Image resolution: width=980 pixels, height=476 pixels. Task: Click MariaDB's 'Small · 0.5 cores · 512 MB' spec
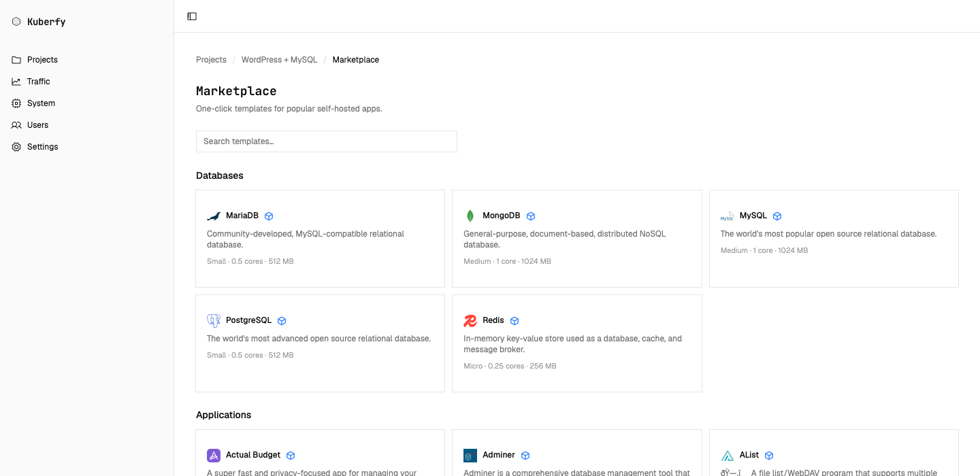[x=250, y=261]
